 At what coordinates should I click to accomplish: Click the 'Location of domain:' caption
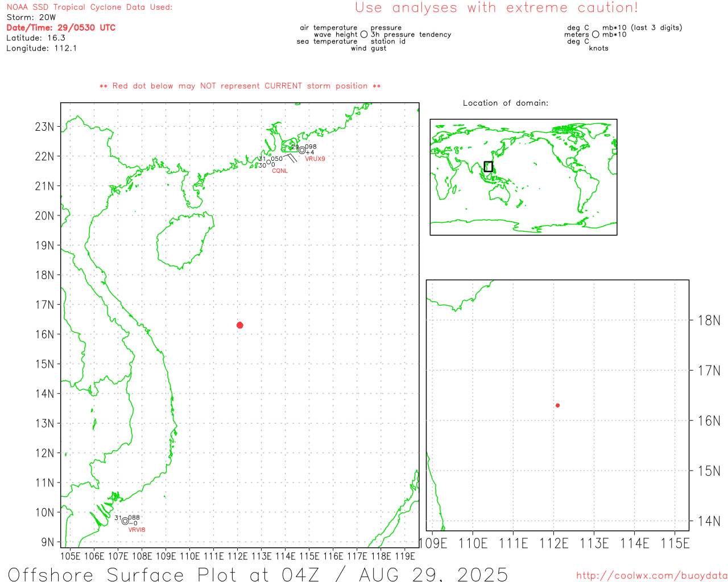tap(506, 103)
